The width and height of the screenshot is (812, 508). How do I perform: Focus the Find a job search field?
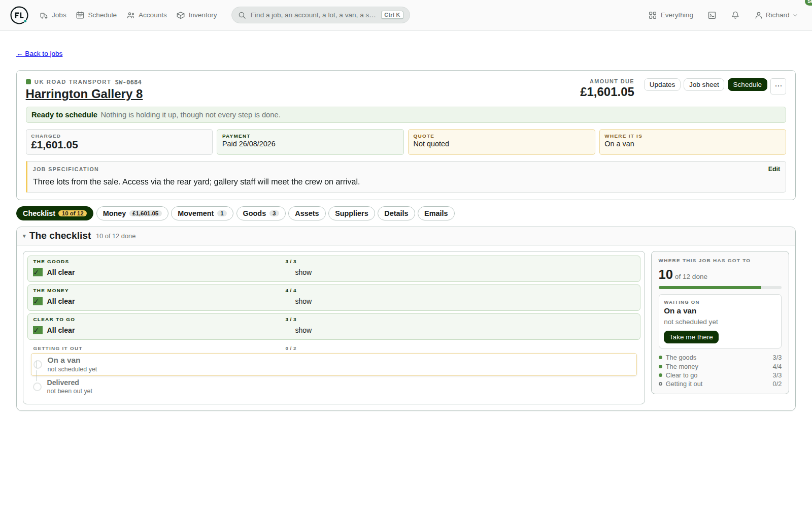321,15
